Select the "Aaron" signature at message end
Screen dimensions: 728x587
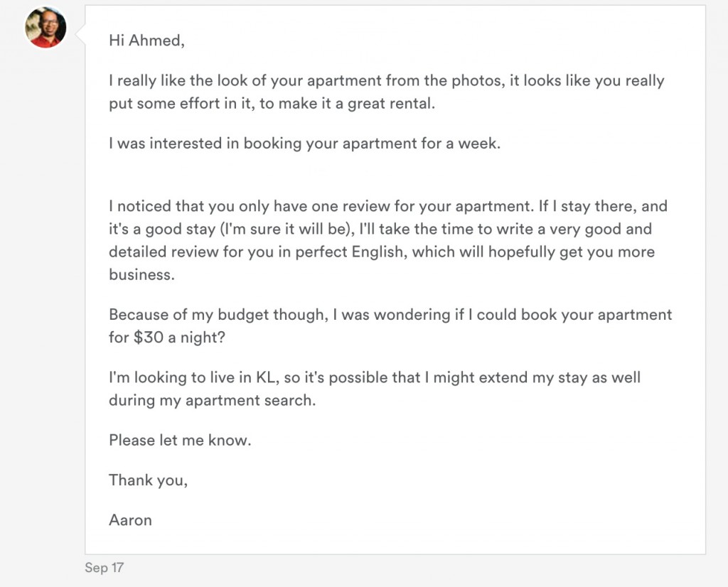click(x=131, y=519)
